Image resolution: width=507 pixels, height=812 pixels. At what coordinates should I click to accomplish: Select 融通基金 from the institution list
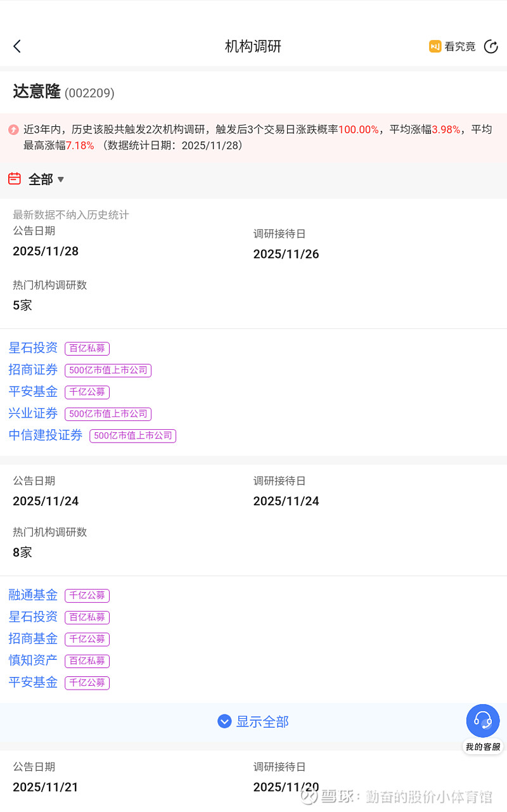pyautogui.click(x=33, y=595)
